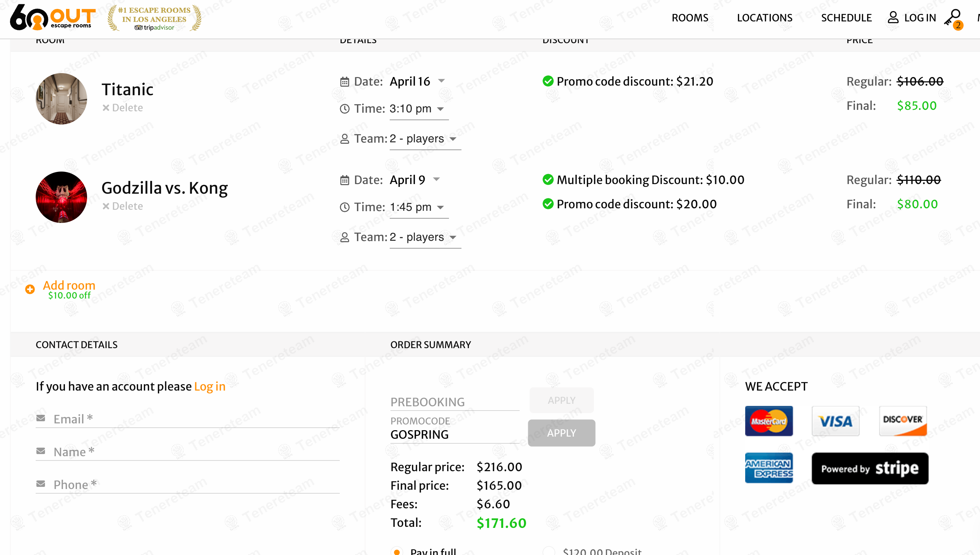This screenshot has width=980, height=555.
Task: Focus the Email input field
Action: tap(195, 419)
